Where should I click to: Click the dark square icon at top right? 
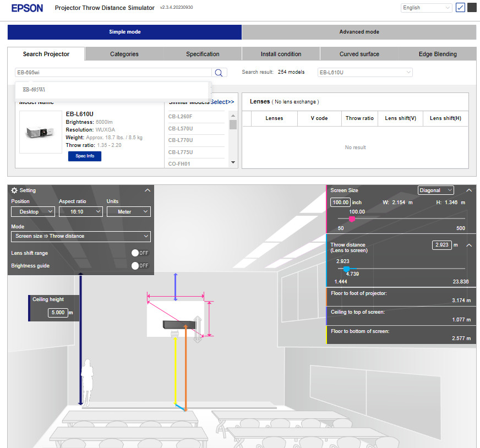472,7
